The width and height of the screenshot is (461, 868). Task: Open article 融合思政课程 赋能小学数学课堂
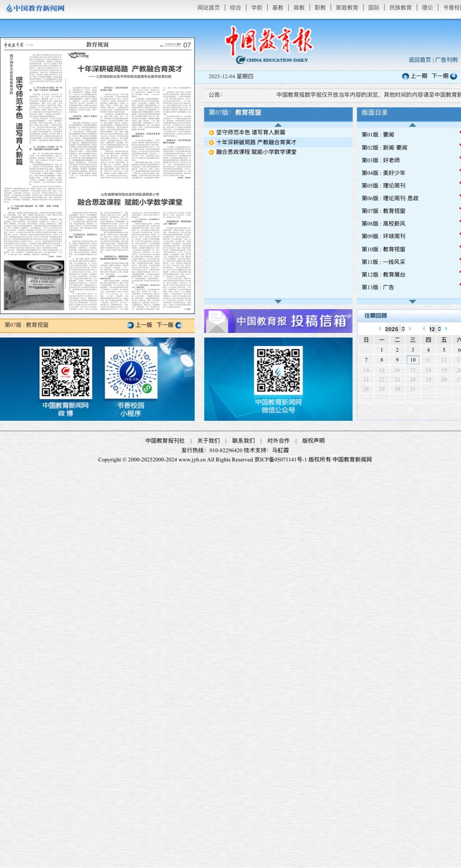256,152
